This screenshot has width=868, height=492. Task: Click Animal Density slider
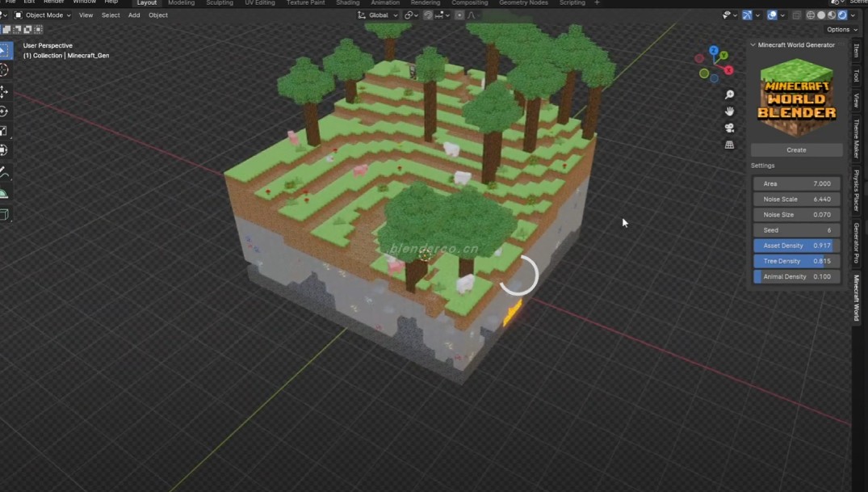coord(796,276)
